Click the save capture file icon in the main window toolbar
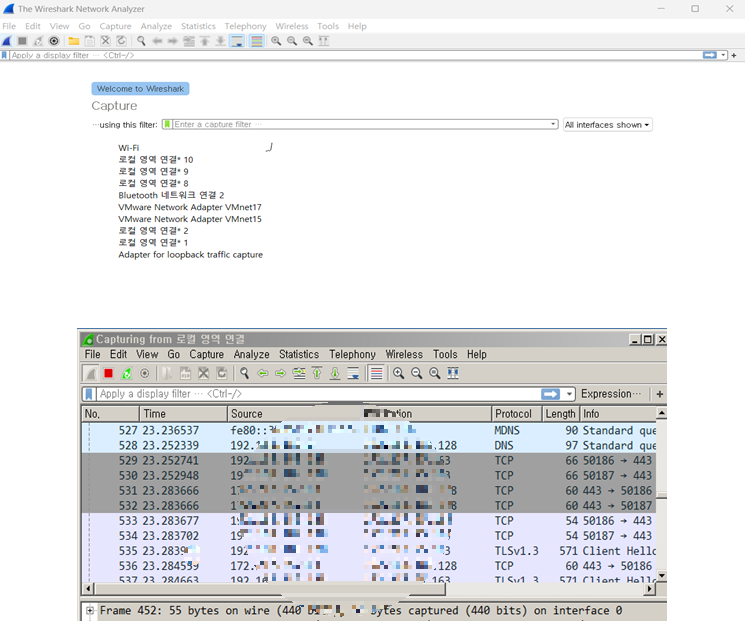This screenshot has width=745, height=621. point(89,41)
